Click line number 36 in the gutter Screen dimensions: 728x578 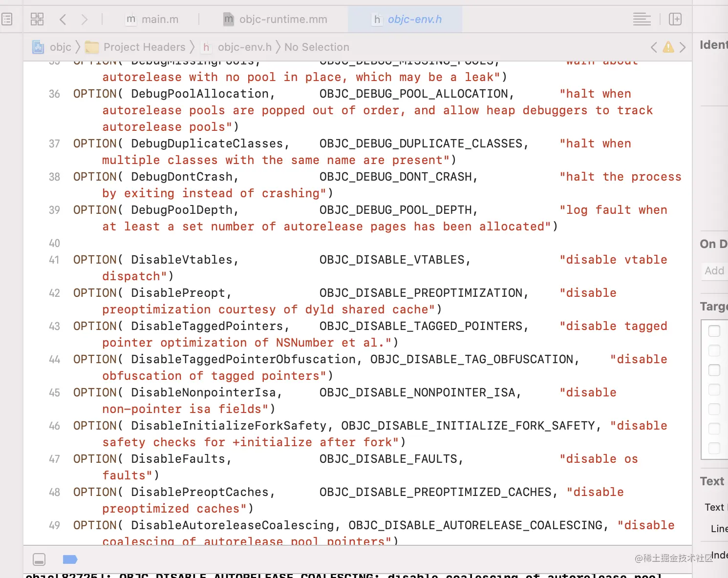54,94
